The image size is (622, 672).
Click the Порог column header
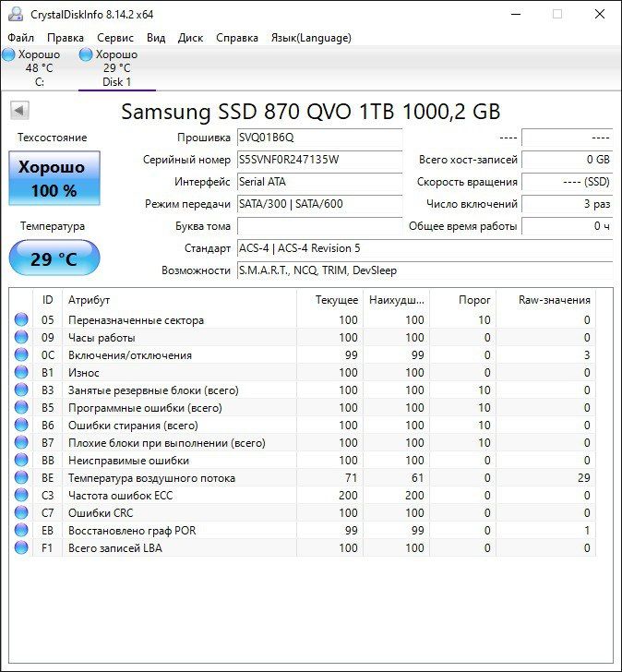coord(462,300)
